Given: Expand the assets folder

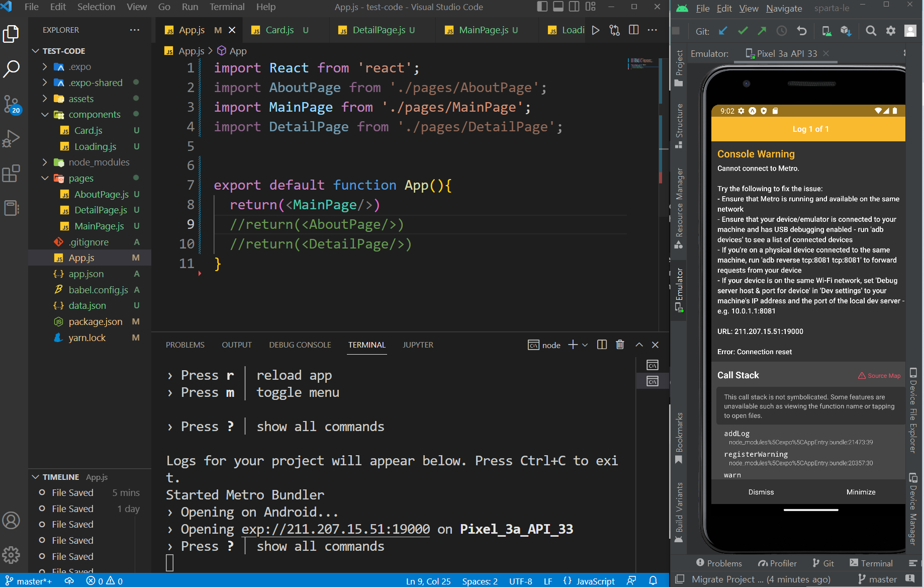Looking at the screenshot, I should (x=45, y=99).
